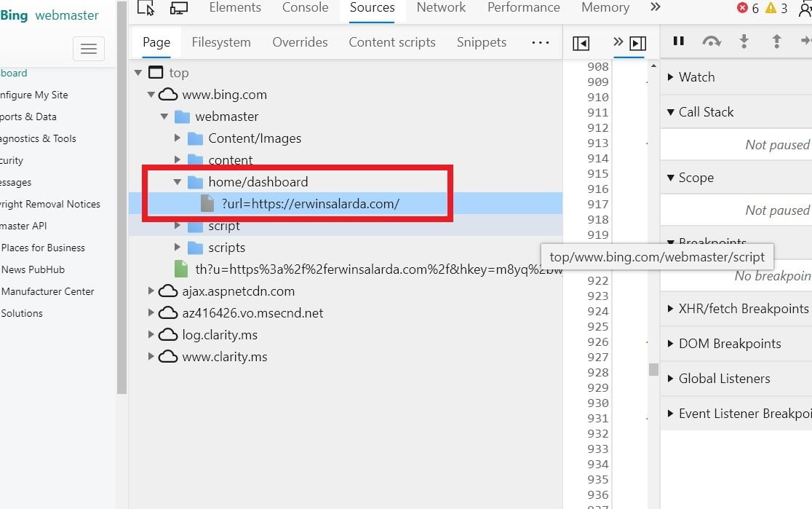Open the Filesystem tab in Sources
This screenshot has width=812, height=509.
point(221,42)
